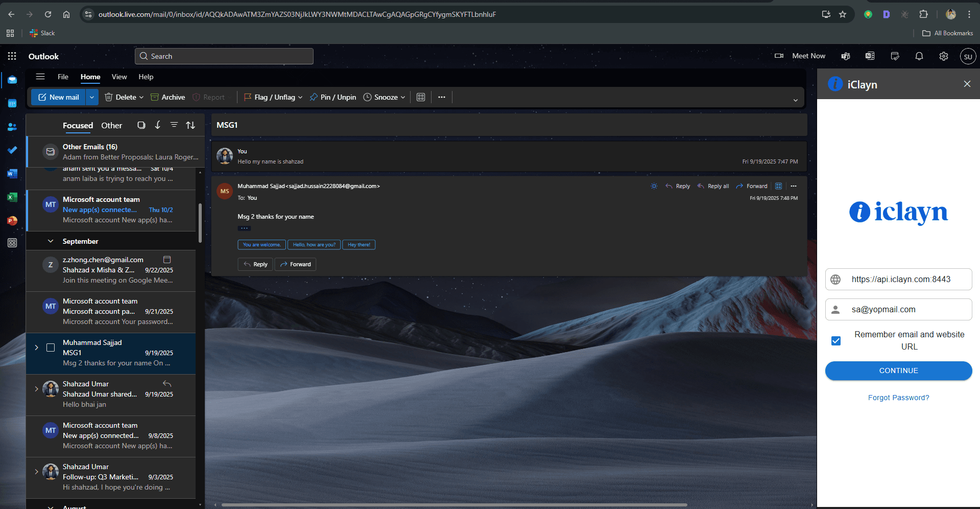Open the Outlook app launcher grid
The width and height of the screenshot is (980, 509).
pyautogui.click(x=12, y=56)
